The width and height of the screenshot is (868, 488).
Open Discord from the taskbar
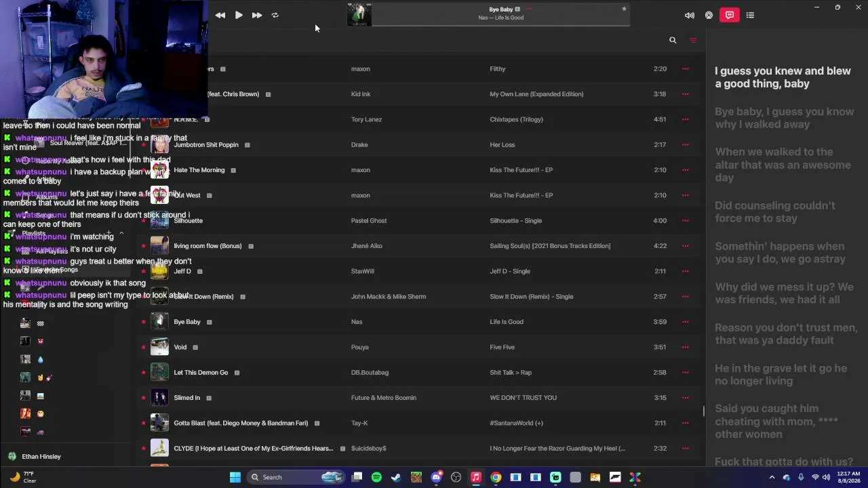pos(436,477)
